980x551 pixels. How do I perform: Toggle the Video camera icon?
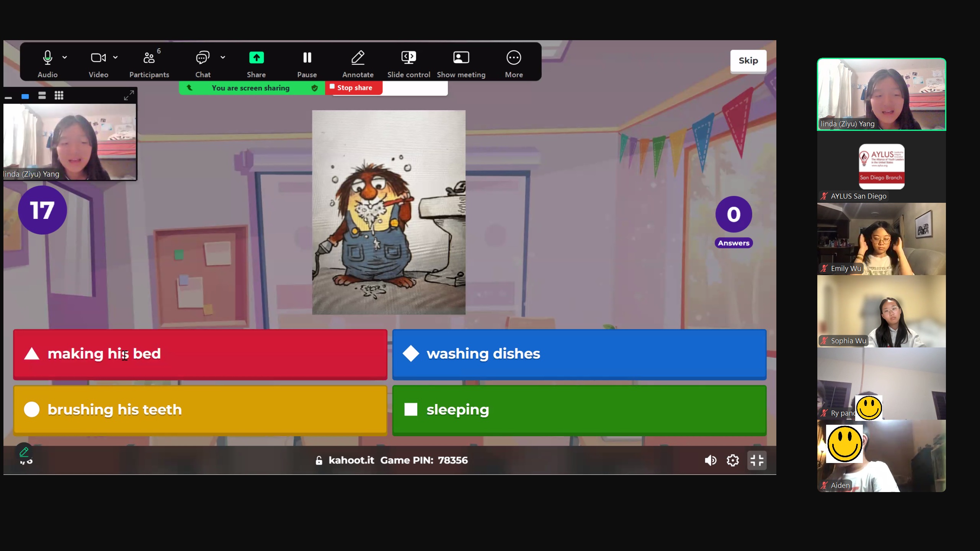point(98,58)
